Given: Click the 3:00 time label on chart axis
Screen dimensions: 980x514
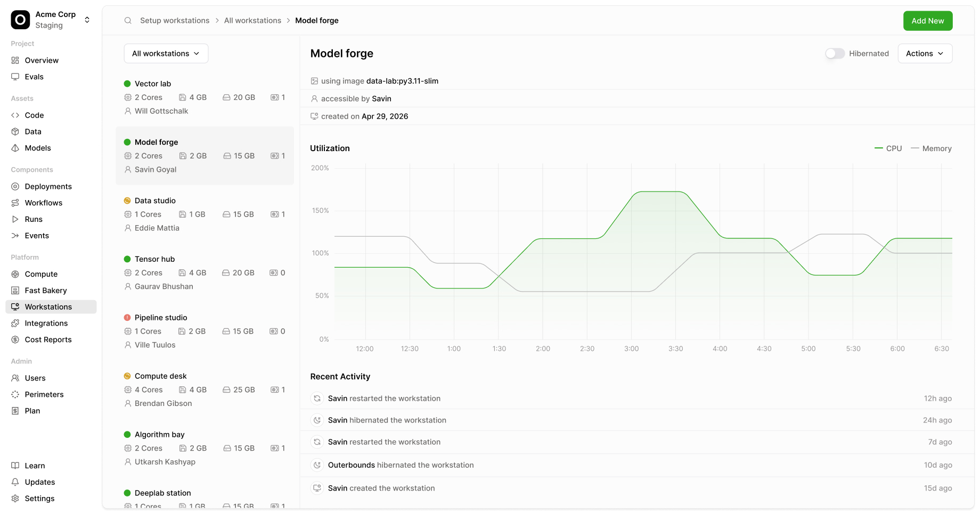Looking at the screenshot, I should [x=631, y=349].
